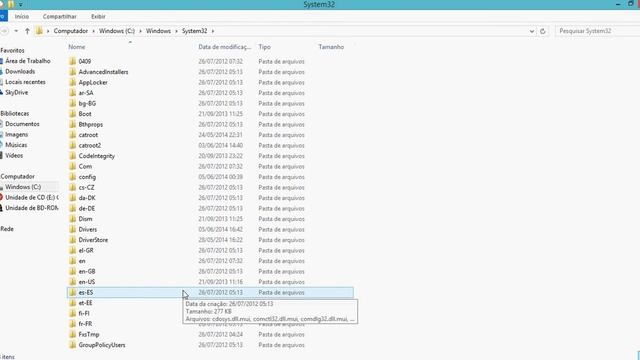Image resolution: width=640 pixels, height=360 pixels.
Task: Select the ar-SA folder icon
Action: click(x=73, y=93)
